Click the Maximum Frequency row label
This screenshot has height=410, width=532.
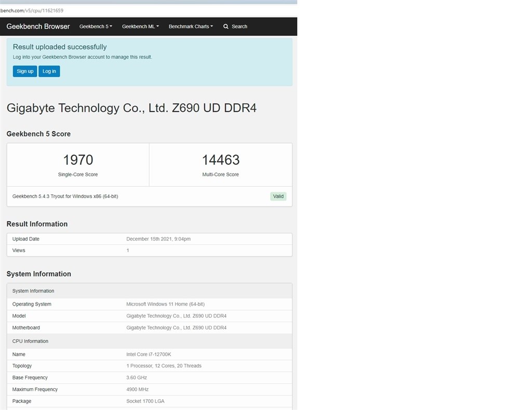pos(35,389)
